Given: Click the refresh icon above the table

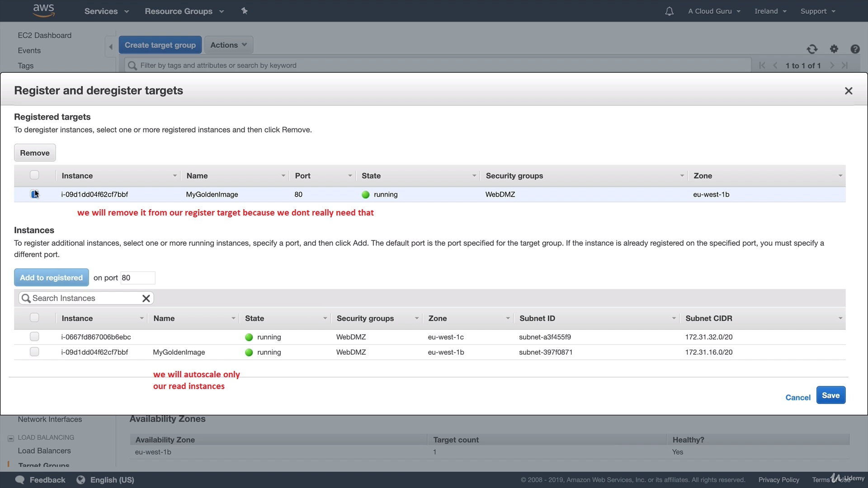Looking at the screenshot, I should (812, 49).
